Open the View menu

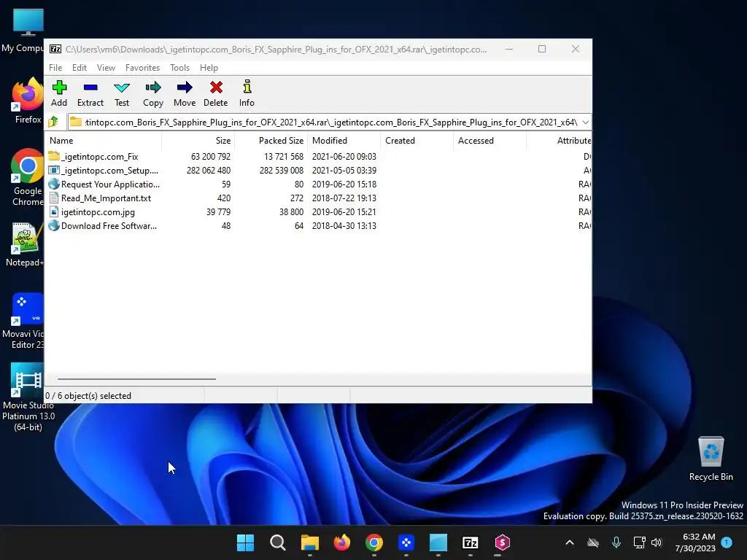pyautogui.click(x=106, y=68)
